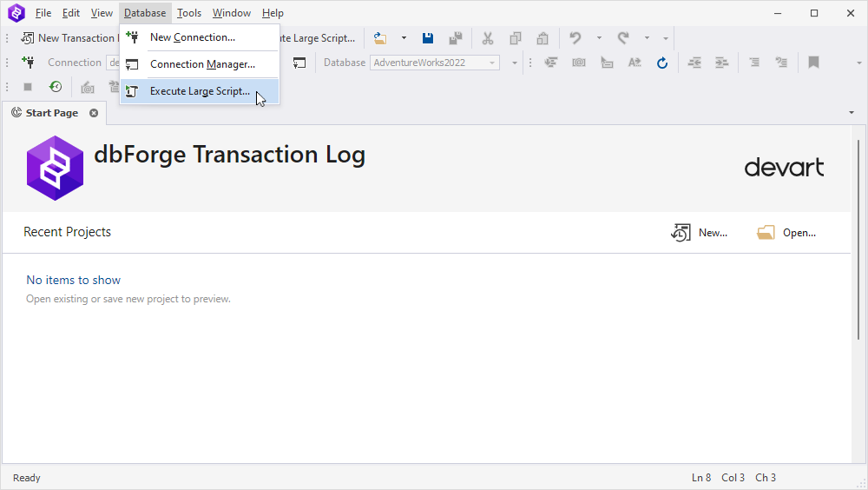Image resolution: width=868 pixels, height=490 pixels.
Task: Open the Edit menu
Action: pos(71,13)
